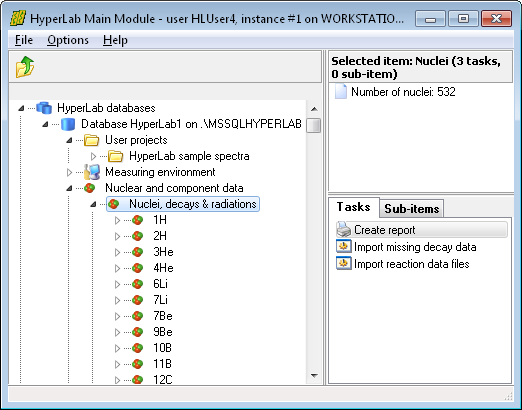Click the User projects folder icon
Viewport: 522px width, 410px height.
point(91,140)
